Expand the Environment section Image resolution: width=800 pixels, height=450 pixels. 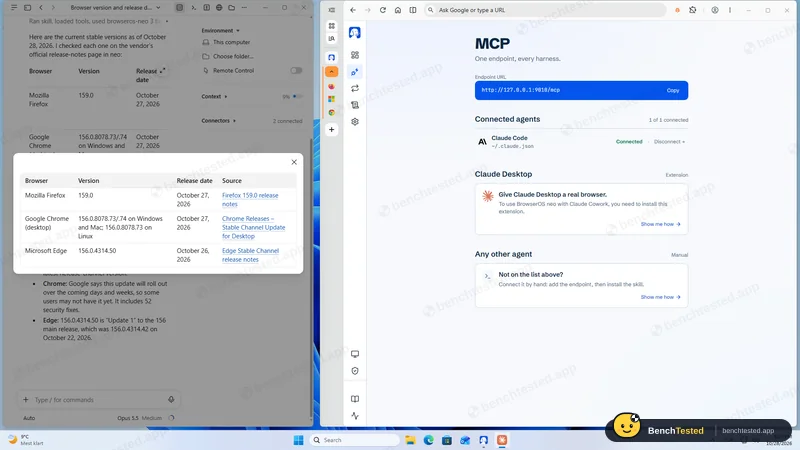pyautogui.click(x=220, y=31)
